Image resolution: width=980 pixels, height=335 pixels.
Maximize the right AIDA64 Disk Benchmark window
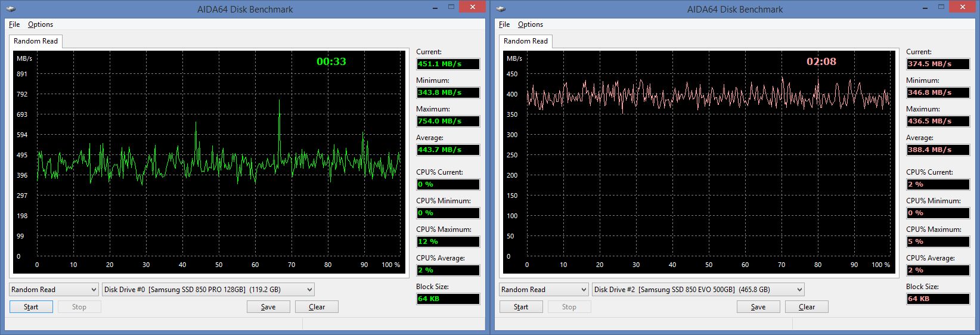[x=941, y=7]
